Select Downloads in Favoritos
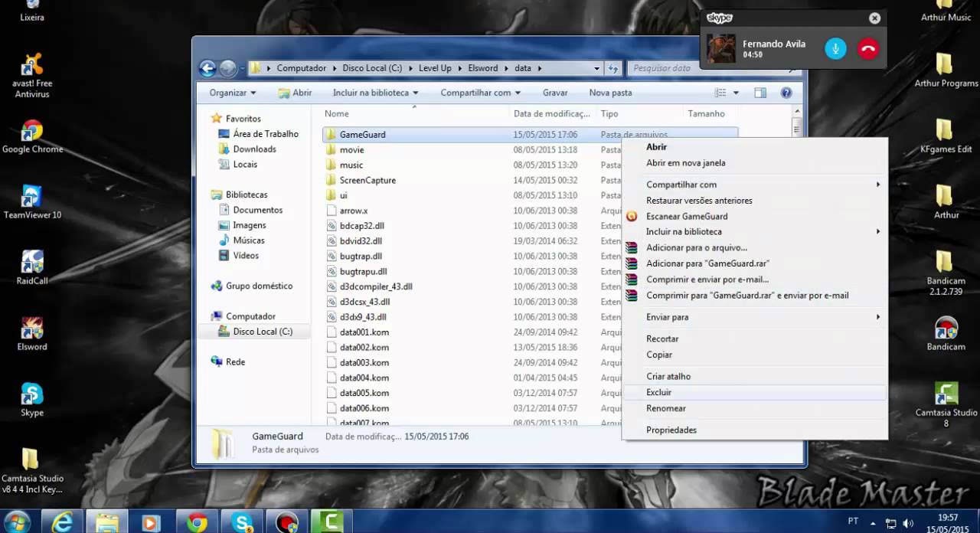 coord(254,149)
